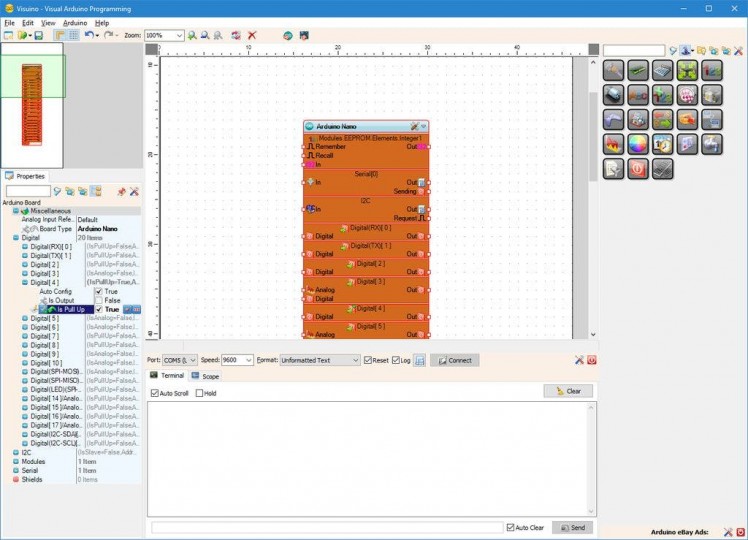748x540 pixels.
Task: Switch to the Scope tab
Action: 206,376
